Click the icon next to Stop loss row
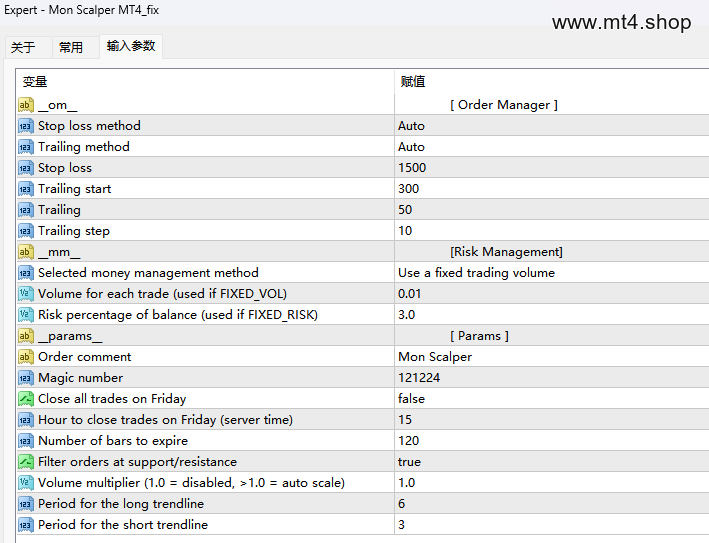 coord(26,168)
